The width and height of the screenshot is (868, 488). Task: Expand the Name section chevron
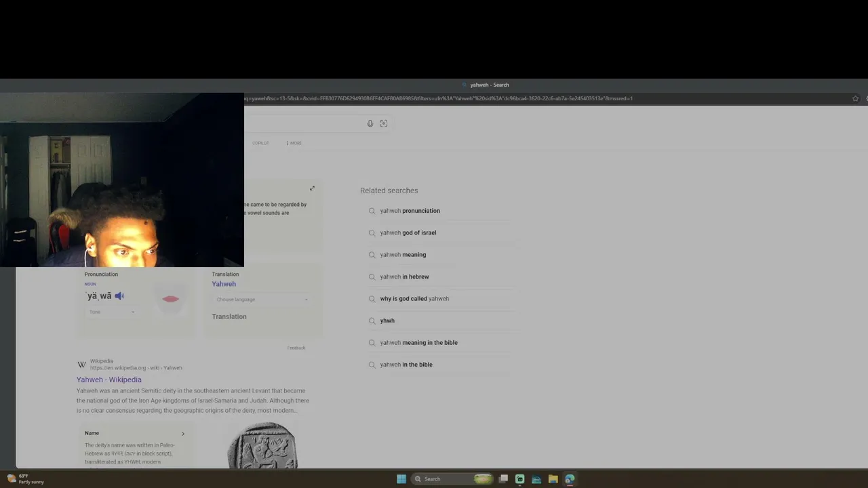click(x=182, y=434)
